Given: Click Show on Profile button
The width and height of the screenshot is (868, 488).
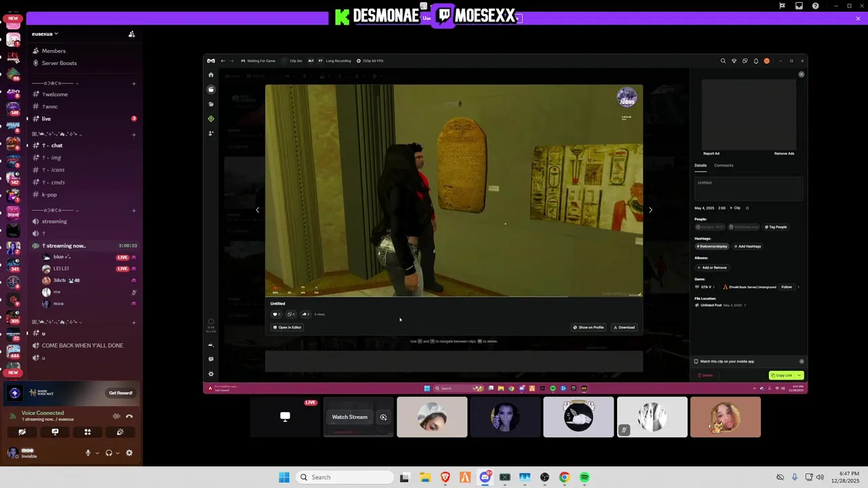Looking at the screenshot, I should point(589,327).
